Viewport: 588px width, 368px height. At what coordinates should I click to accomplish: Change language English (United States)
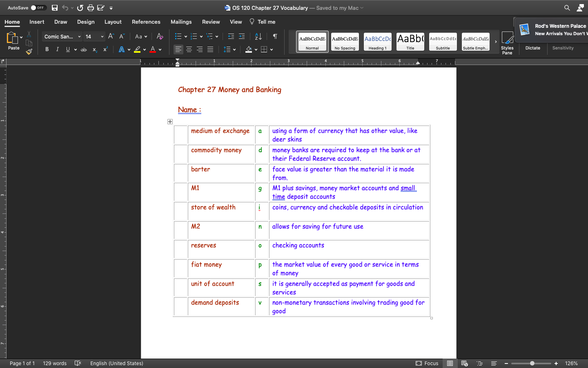click(117, 363)
